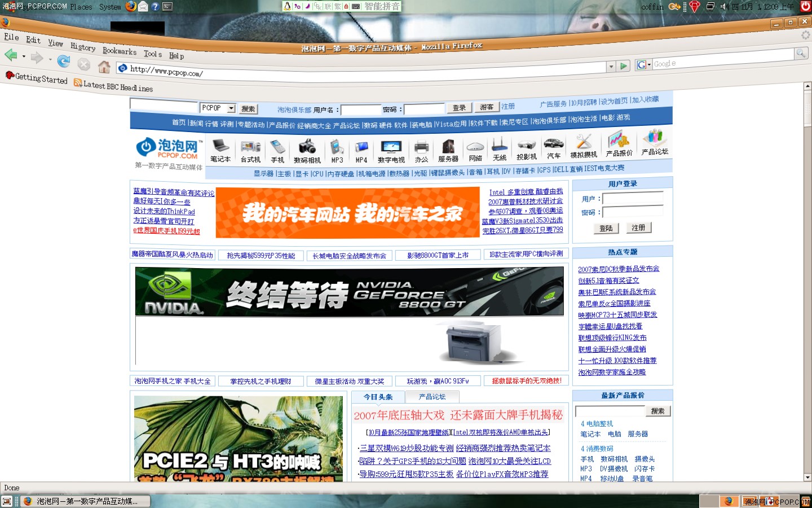Open the View menu

coord(55,43)
